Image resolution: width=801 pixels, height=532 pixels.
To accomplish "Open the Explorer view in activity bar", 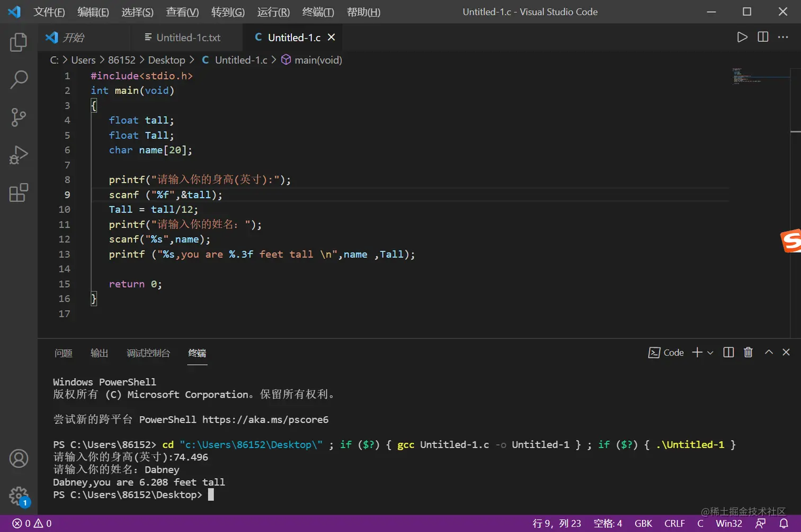I will [19, 42].
